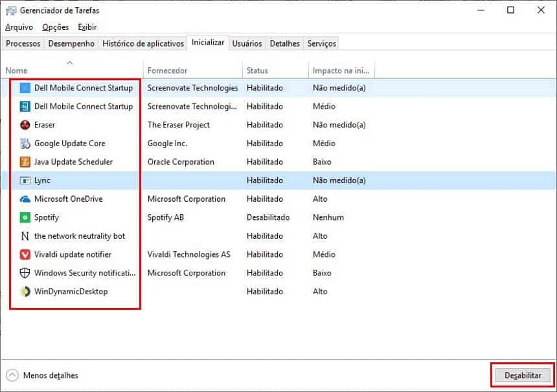Image resolution: width=557 pixels, height=392 pixels.
Task: Click the Não medido(a) impact for Eraser
Action: coord(339,124)
